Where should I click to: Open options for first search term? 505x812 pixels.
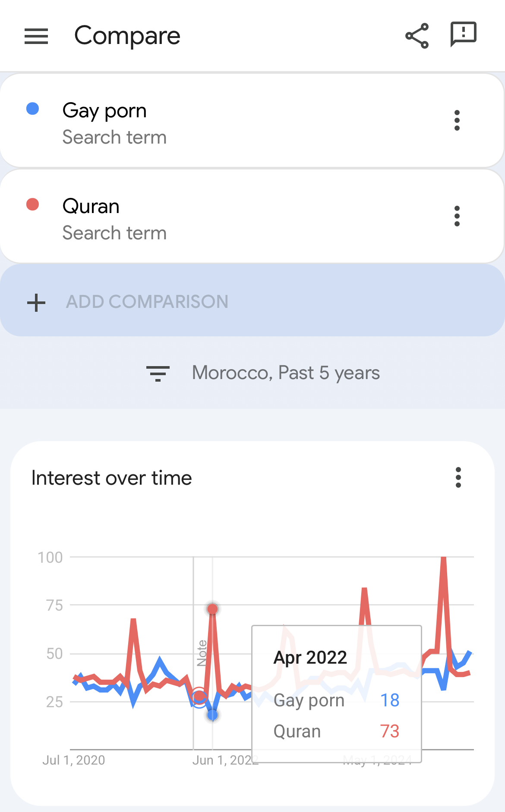point(457,120)
